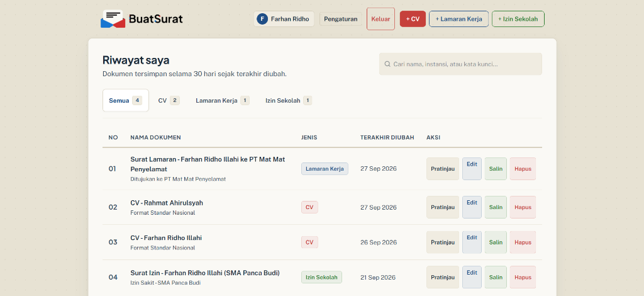Click the Izin Sekolah badge in row 04
Viewport: 644px width, 296px height.
pos(321,277)
